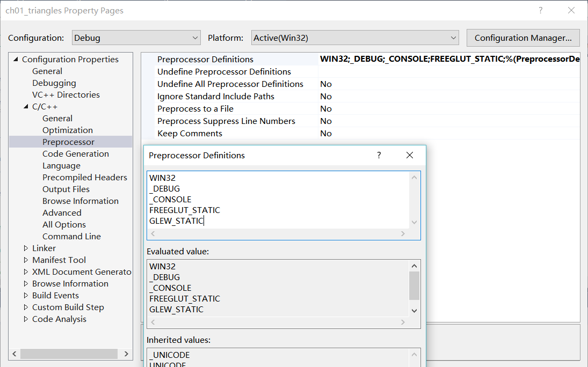Screen dimensions: 588x367
Task: Expand the Linker tree node
Action: click(25, 248)
